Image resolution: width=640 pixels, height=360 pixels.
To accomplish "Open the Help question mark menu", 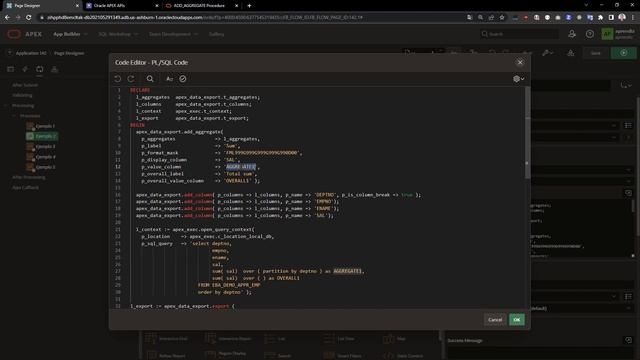I will [x=590, y=34].
